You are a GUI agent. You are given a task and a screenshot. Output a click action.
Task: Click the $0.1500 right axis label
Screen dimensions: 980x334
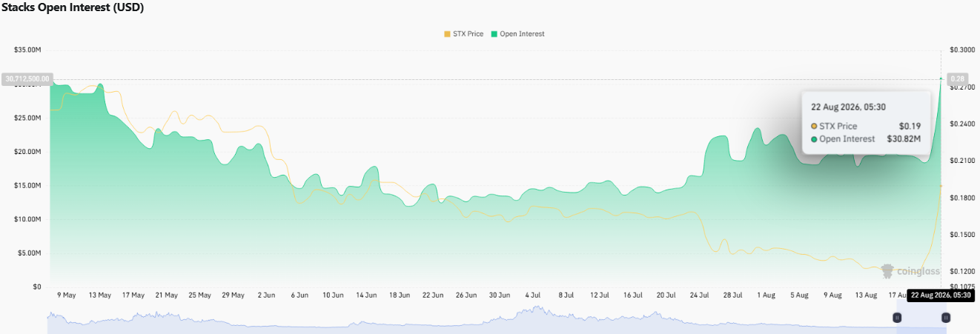(962, 235)
